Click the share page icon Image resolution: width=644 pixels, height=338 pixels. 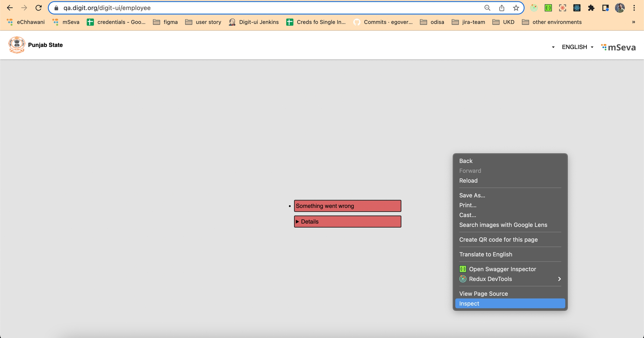[502, 8]
